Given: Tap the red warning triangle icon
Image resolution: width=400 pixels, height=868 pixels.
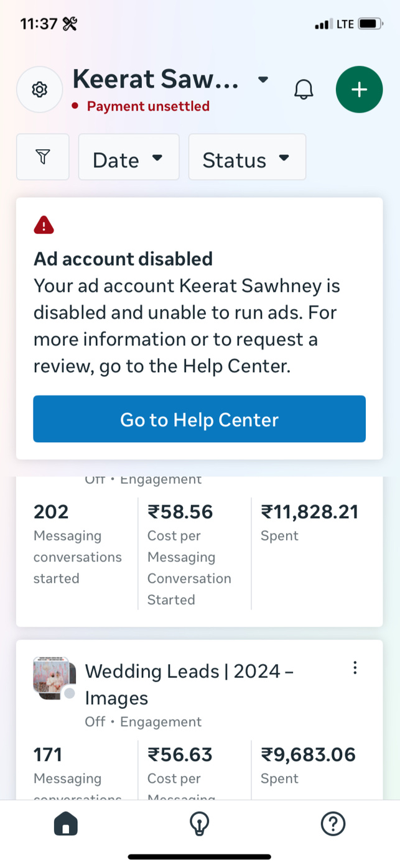Looking at the screenshot, I should pos(44,224).
